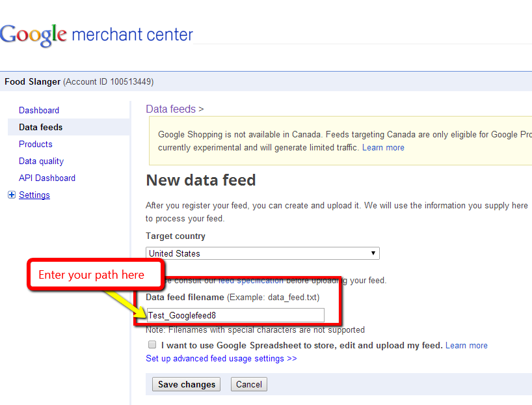Enable the Google Spreadsheet upload checkbox
Image resolution: width=532 pixels, height=405 pixels.
(152, 344)
